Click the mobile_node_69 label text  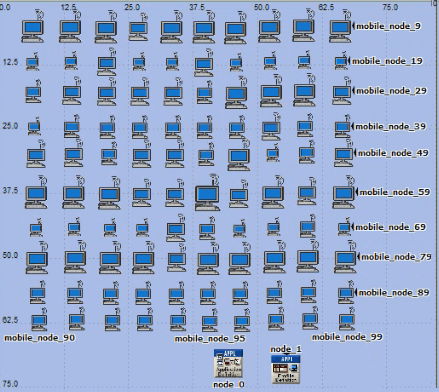[391, 227]
